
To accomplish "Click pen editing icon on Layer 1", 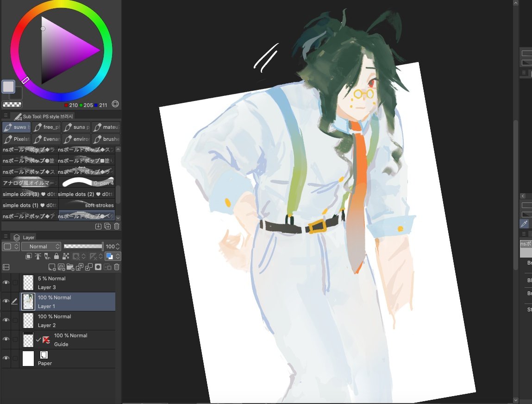I will (x=15, y=301).
